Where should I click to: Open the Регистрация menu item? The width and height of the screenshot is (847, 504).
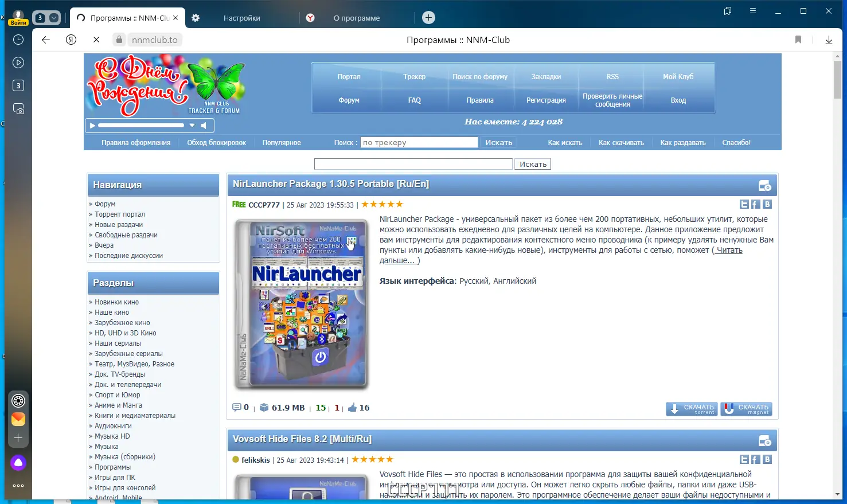pos(546,100)
